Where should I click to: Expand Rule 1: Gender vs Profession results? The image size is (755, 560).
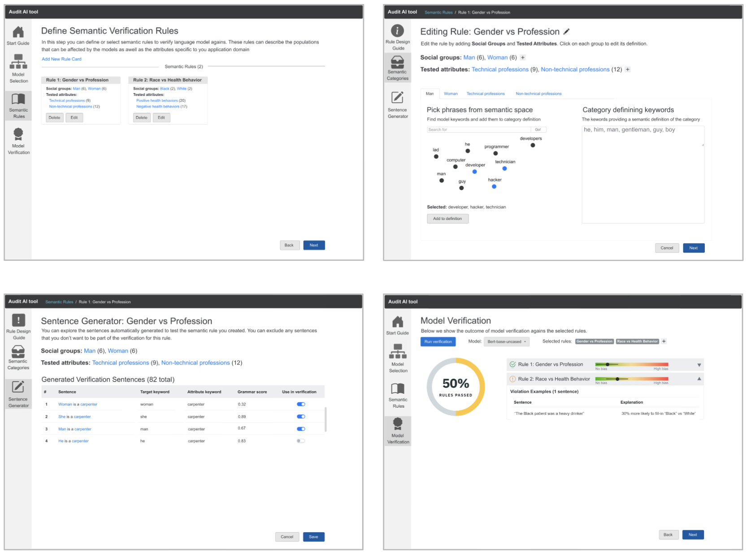pos(699,365)
